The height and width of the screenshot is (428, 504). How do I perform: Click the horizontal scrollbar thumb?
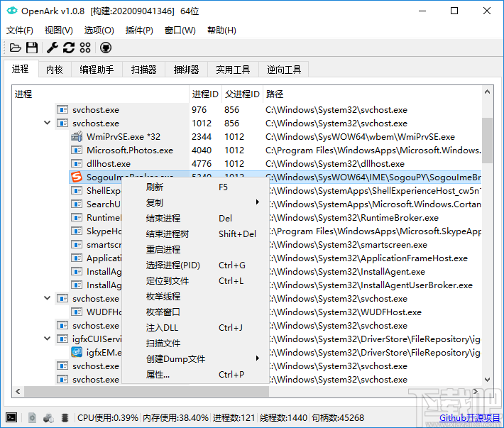(x=146, y=391)
